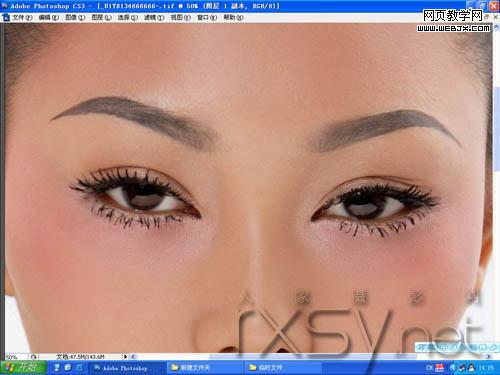
Task: Click the third Quick Launch icon
Action: click(80, 368)
